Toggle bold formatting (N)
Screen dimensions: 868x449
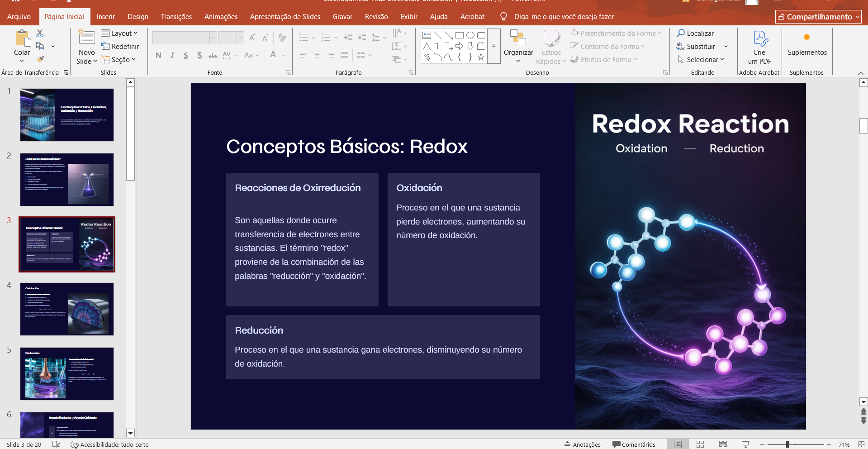pyautogui.click(x=158, y=55)
